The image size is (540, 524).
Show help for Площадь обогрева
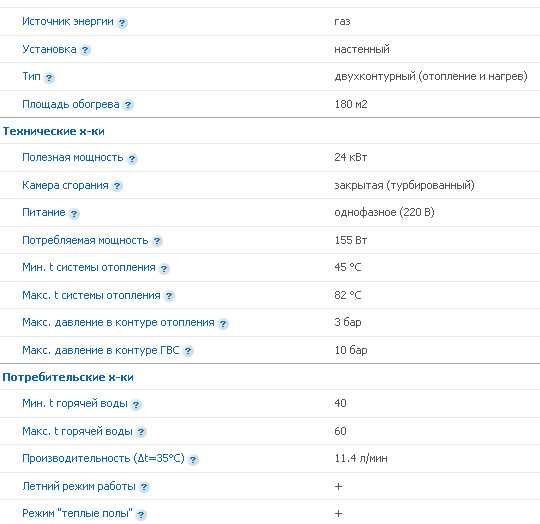point(128,105)
